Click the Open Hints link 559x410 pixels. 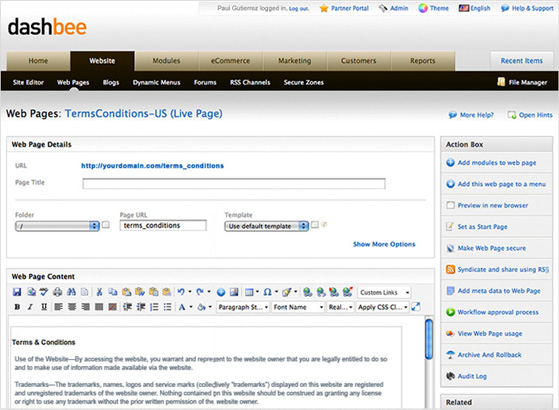(x=535, y=115)
